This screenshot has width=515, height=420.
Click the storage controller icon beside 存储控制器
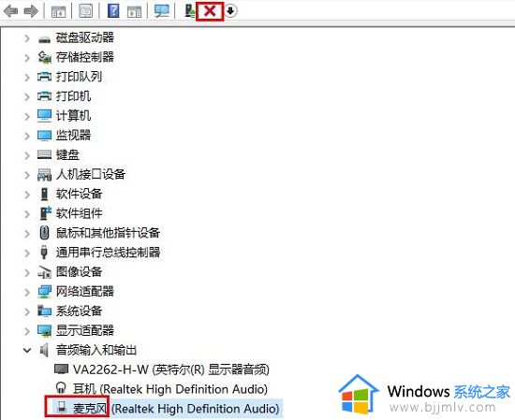click(44, 57)
